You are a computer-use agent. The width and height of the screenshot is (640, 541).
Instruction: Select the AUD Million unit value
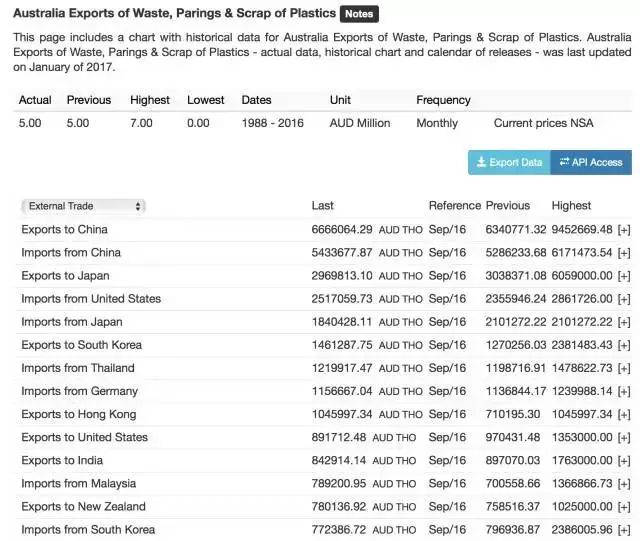360,123
